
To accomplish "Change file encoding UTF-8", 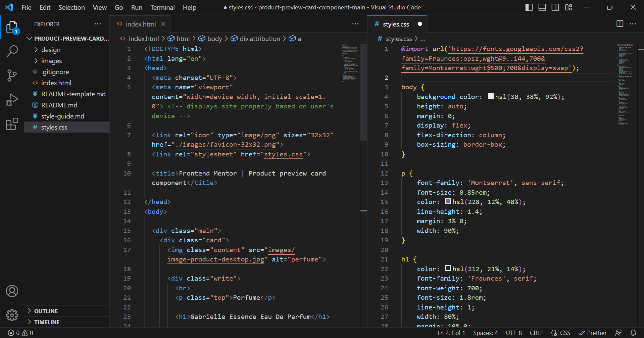I will pos(514,333).
